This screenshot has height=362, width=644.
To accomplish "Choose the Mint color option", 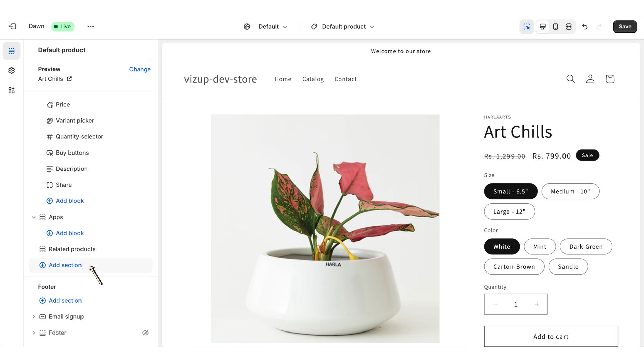I will (x=540, y=247).
